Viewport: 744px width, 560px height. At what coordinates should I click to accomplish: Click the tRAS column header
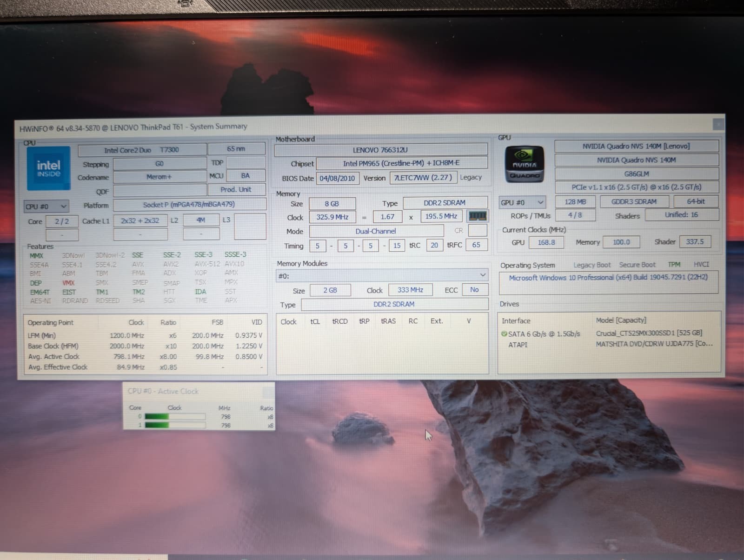point(388,321)
